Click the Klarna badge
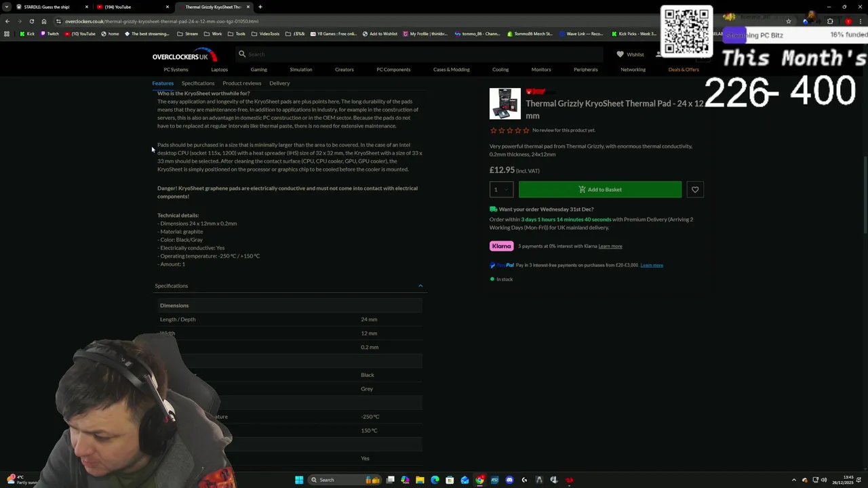868x488 pixels. [x=502, y=246]
